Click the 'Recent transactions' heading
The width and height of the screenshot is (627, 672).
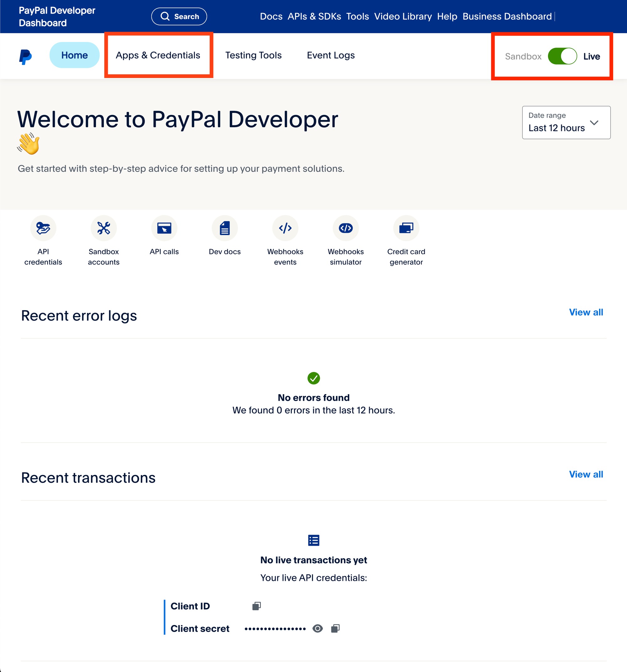pyautogui.click(x=88, y=478)
